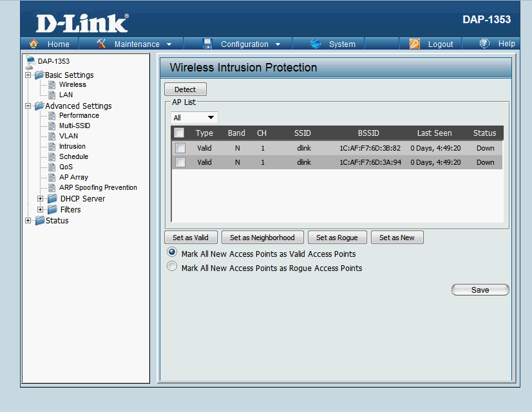Collapse the Advanced Settings tree node
The width and height of the screenshot is (532, 412).
point(28,106)
